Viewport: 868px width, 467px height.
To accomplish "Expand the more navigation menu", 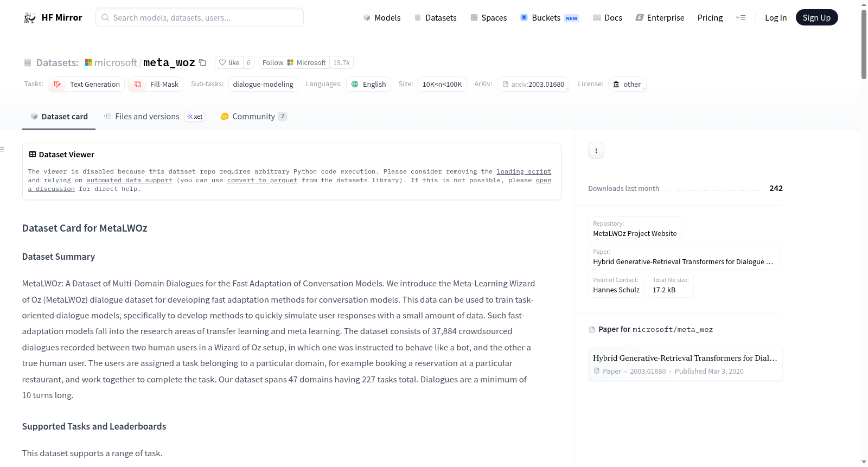I will coord(741,17).
